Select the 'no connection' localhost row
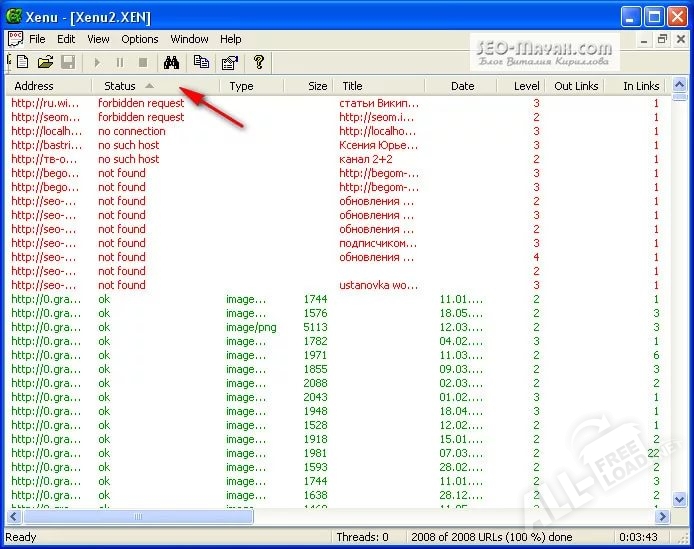The image size is (694, 549). [x=131, y=131]
